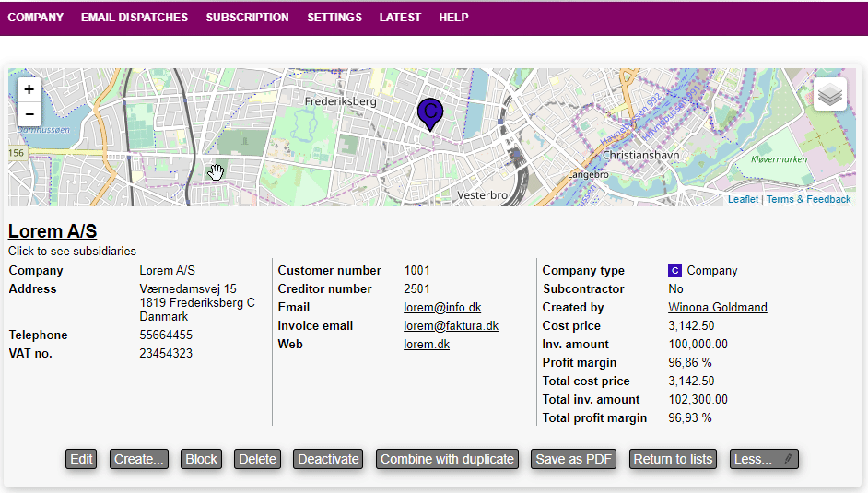Click the Block button
Viewport: 868px width, 493px height.
click(x=201, y=459)
